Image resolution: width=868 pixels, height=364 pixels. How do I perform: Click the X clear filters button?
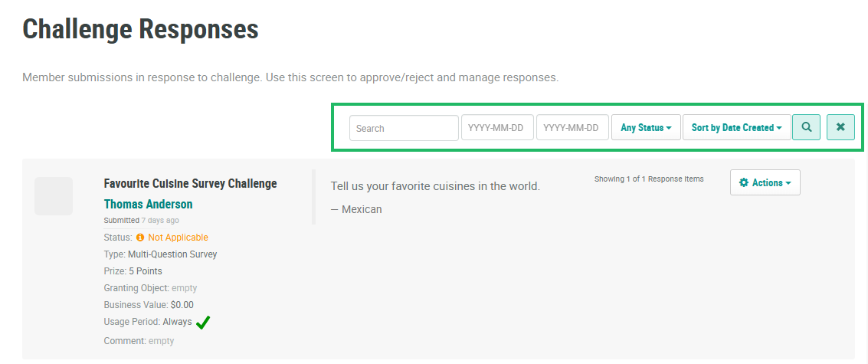point(840,128)
